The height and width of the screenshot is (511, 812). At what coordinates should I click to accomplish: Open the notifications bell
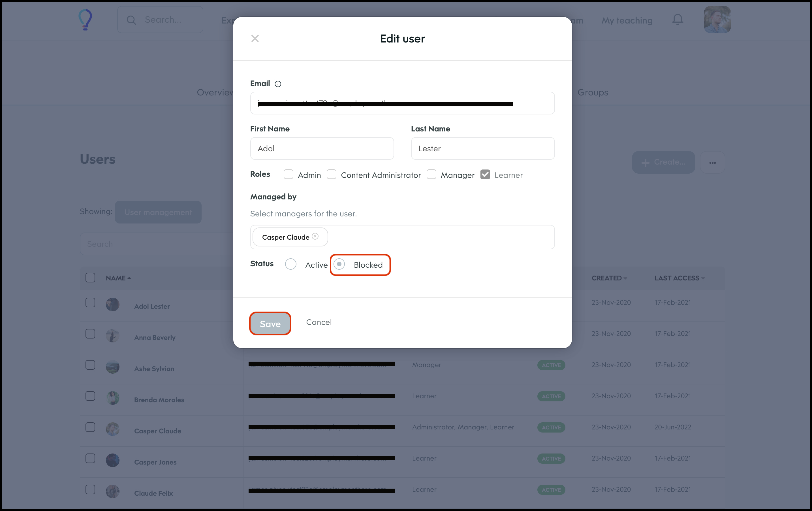[x=678, y=20]
